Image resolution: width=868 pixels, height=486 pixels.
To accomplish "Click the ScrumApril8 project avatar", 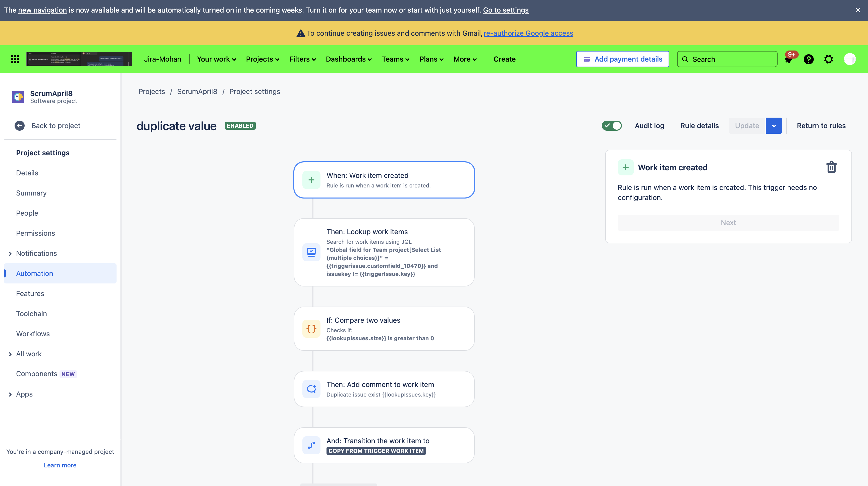I will 18,97.
